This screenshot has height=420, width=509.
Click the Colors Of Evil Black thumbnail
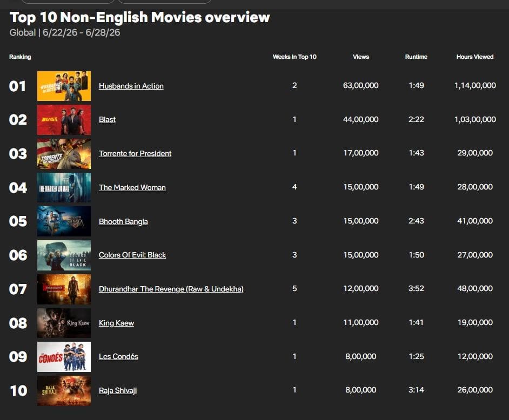tap(64, 255)
